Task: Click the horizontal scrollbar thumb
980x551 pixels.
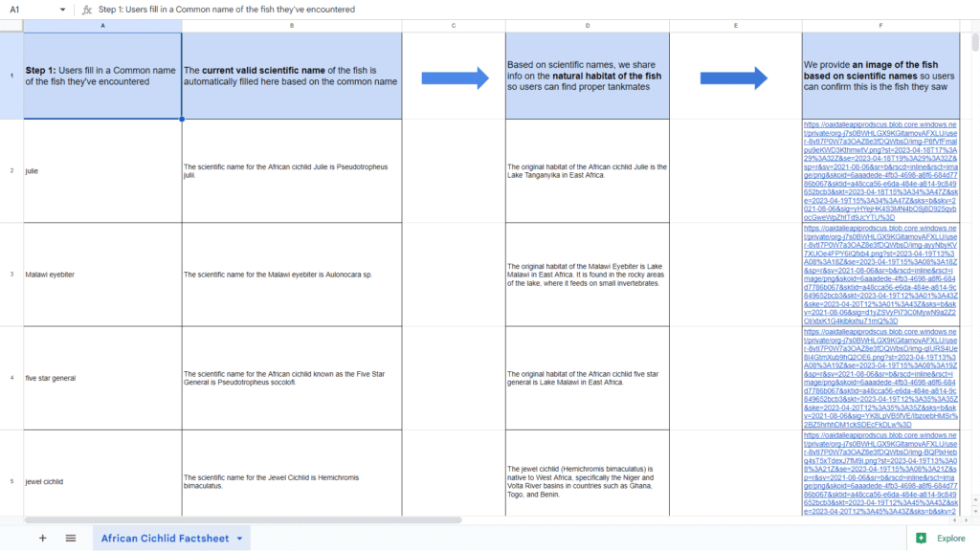Action: coord(242,519)
